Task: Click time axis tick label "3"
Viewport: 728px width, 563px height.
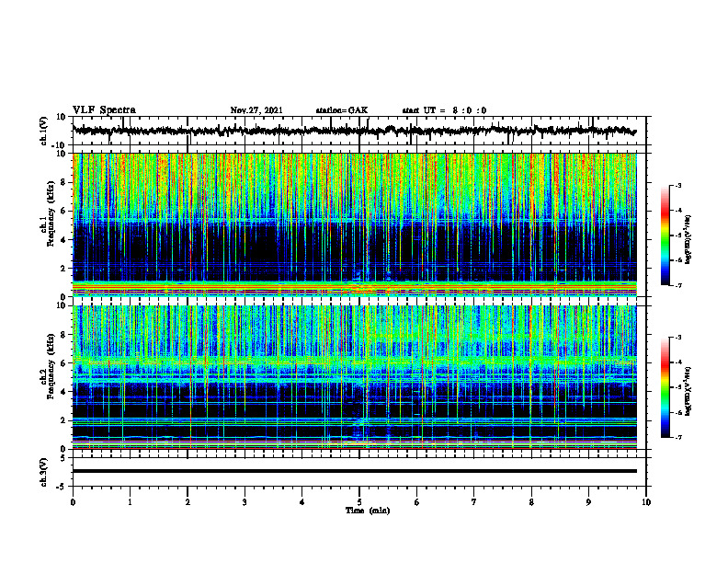Action: click(245, 502)
